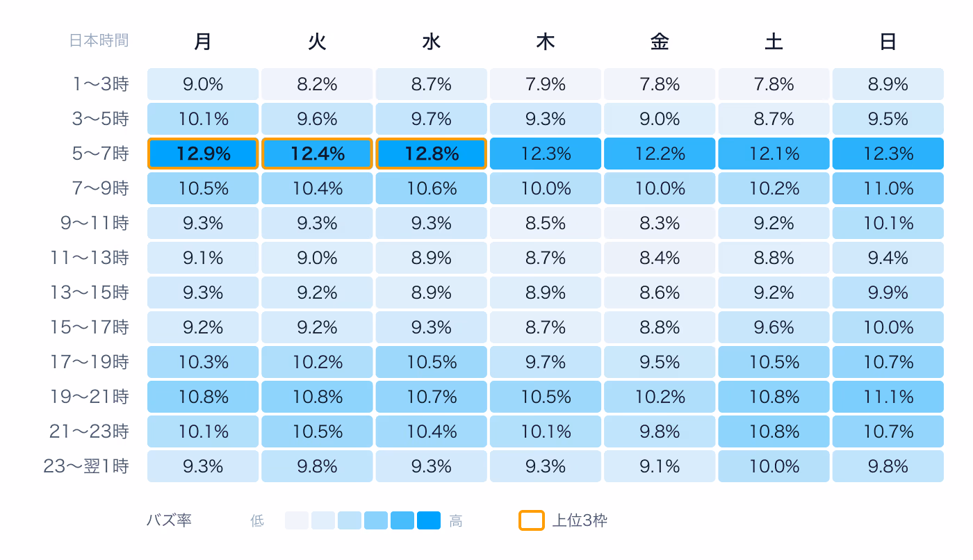Click the orange-bordered 上位3枠 legend box
Viewport: 973px width, 560px height.
tap(532, 520)
